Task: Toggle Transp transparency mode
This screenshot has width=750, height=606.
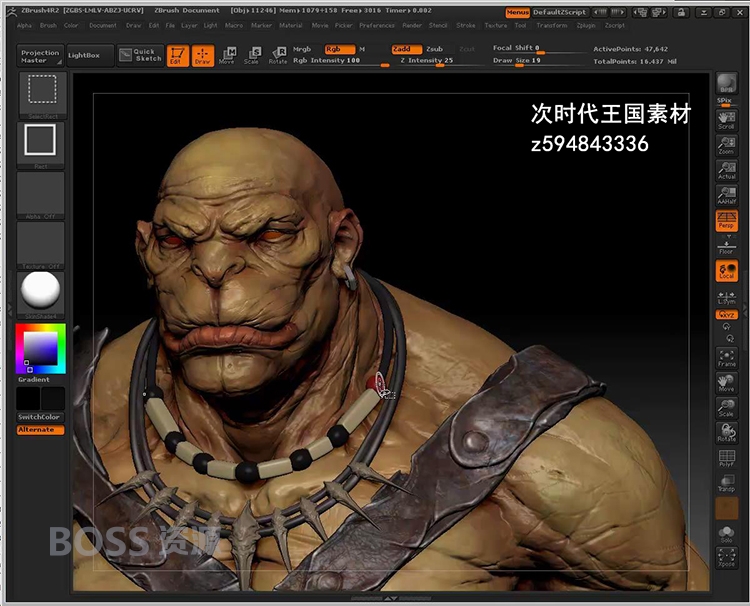Action: click(727, 483)
